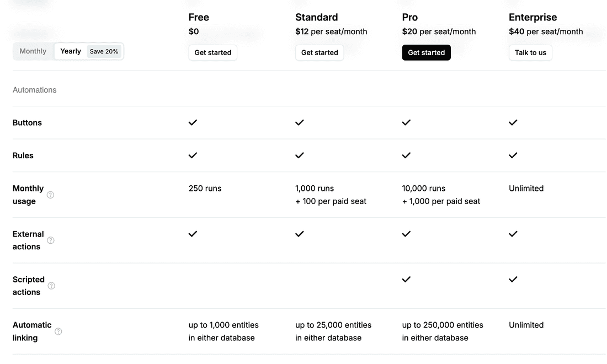Click External actions checkmark under Standard
The image size is (607, 364).
(300, 234)
